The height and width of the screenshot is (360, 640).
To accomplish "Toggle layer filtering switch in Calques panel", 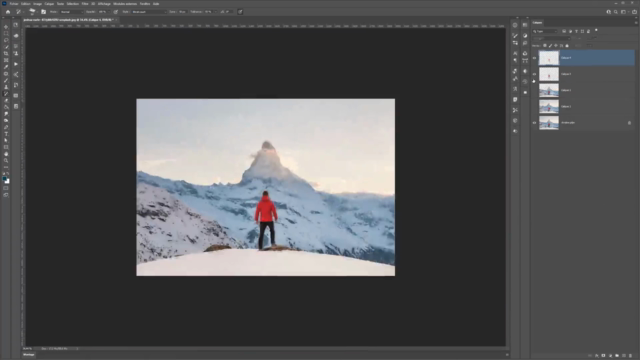I will [596, 30].
